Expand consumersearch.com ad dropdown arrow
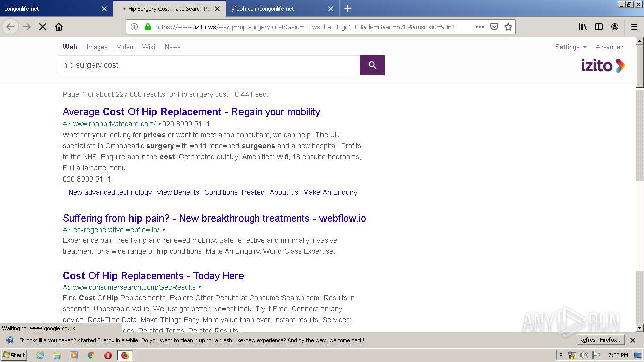The image size is (644, 362). click(200, 287)
